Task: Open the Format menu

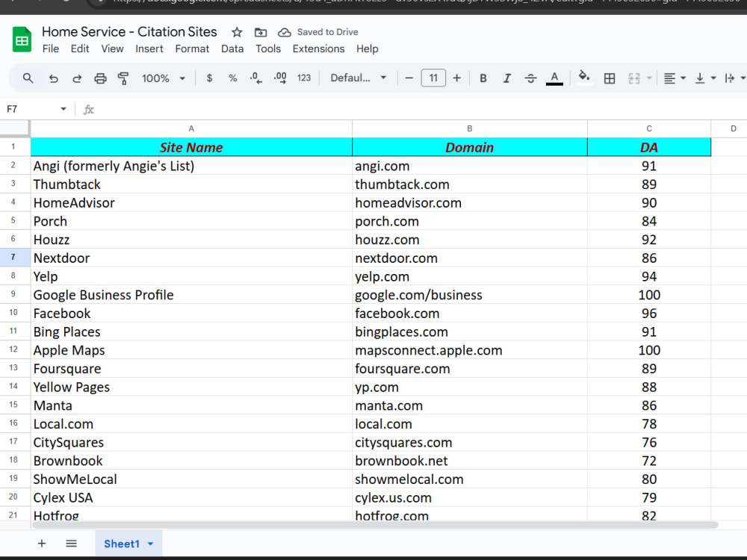Action: pos(192,49)
